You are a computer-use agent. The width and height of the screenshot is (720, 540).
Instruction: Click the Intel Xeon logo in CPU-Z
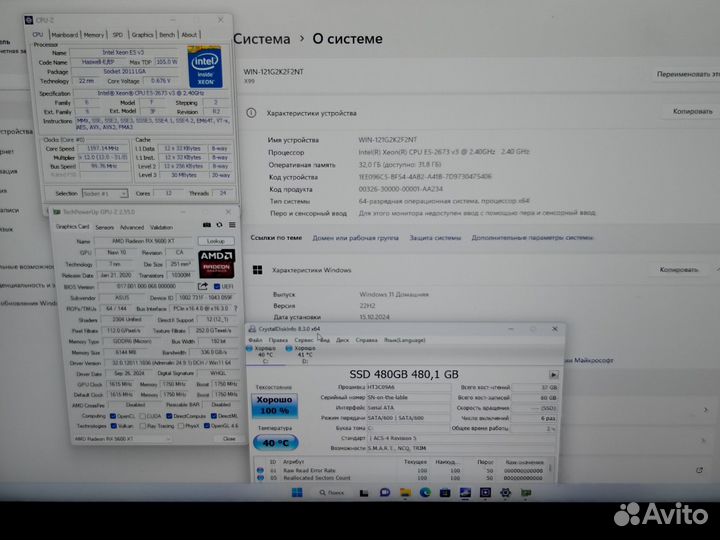pyautogui.click(x=205, y=67)
